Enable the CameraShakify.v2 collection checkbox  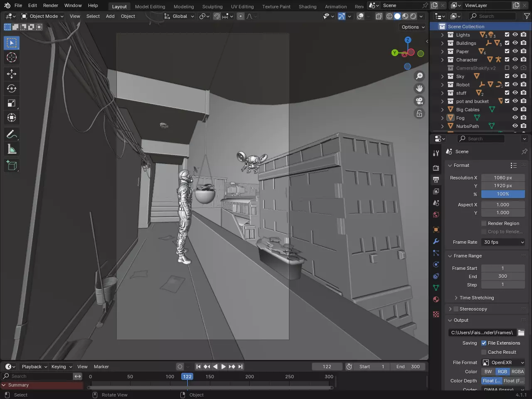click(507, 68)
